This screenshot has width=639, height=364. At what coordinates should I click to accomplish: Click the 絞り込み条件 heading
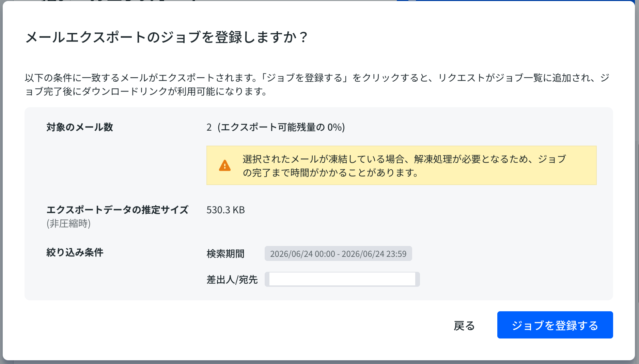coord(75,252)
